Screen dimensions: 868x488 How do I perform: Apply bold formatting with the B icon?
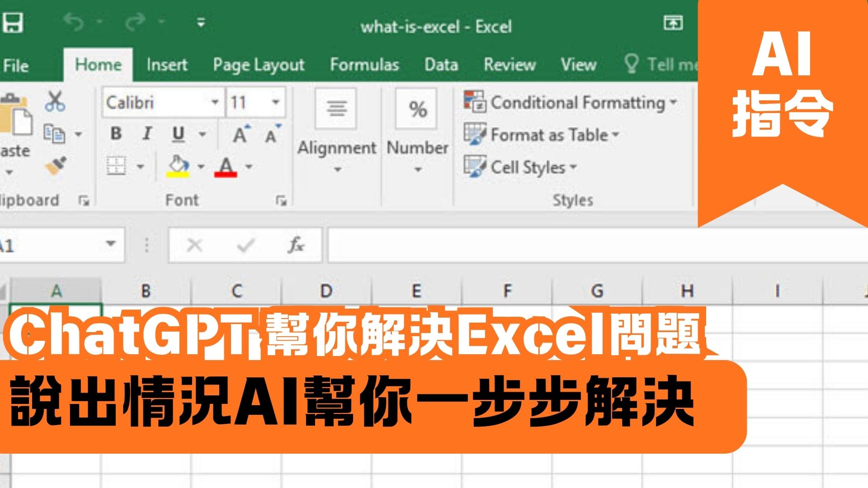coord(117,133)
